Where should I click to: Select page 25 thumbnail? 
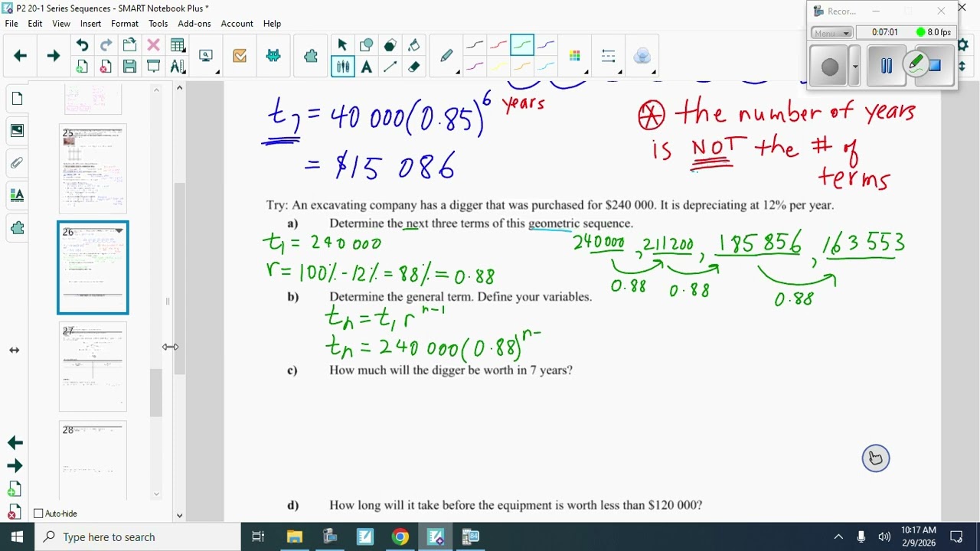click(x=93, y=168)
